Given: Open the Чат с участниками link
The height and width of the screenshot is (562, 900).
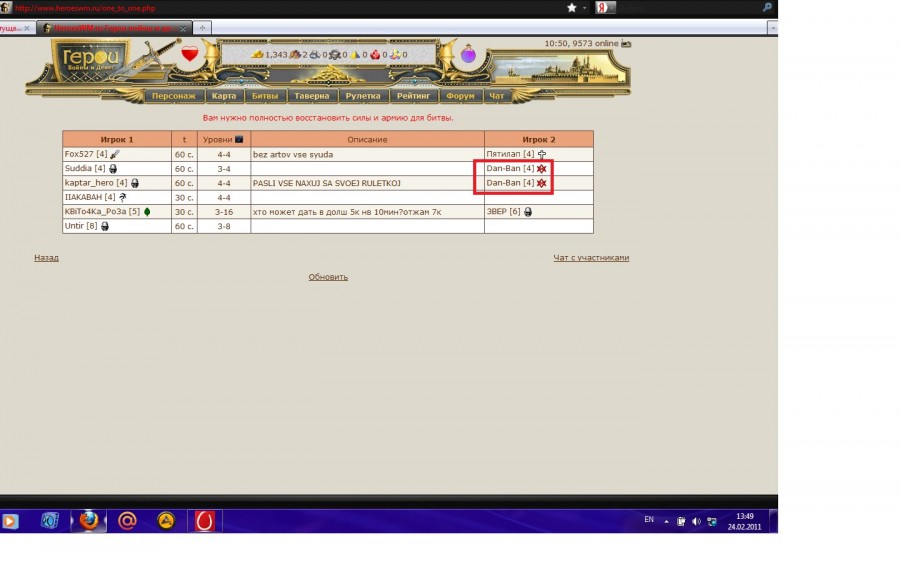Looking at the screenshot, I should click(591, 258).
